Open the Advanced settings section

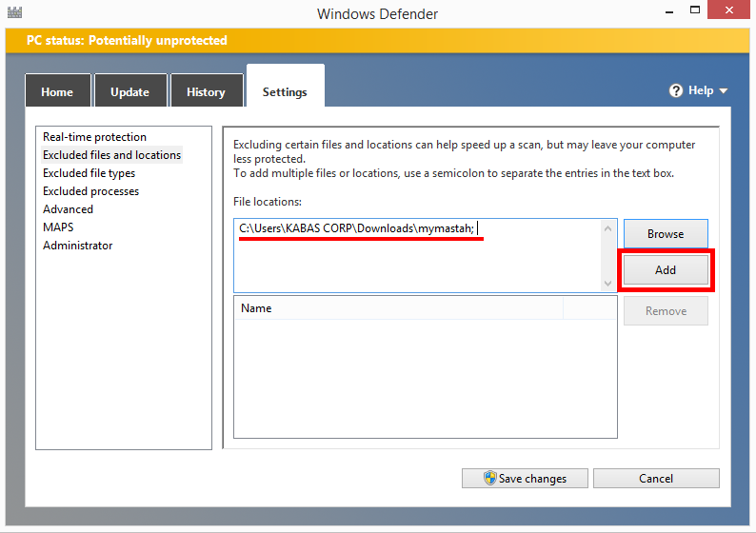[x=68, y=209]
